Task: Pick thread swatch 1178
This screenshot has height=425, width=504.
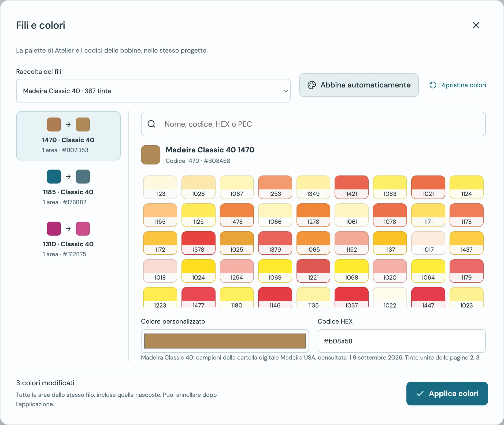Action: pos(466,215)
